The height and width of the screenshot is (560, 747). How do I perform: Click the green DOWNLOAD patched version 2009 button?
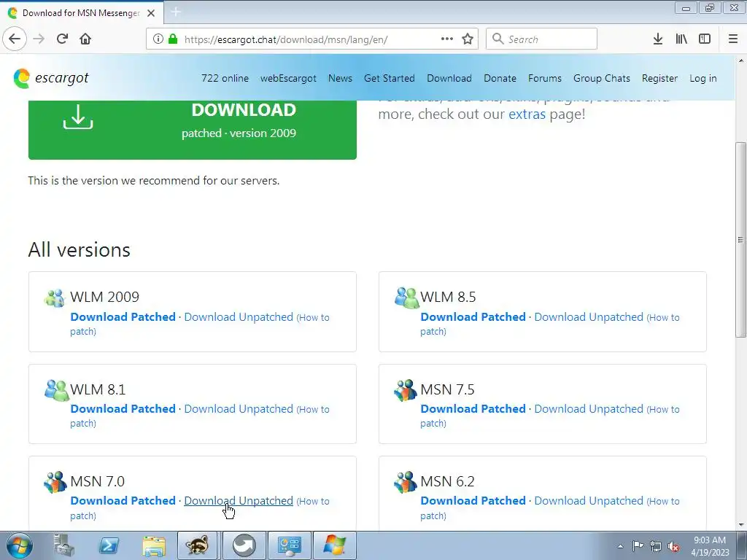coord(193,130)
